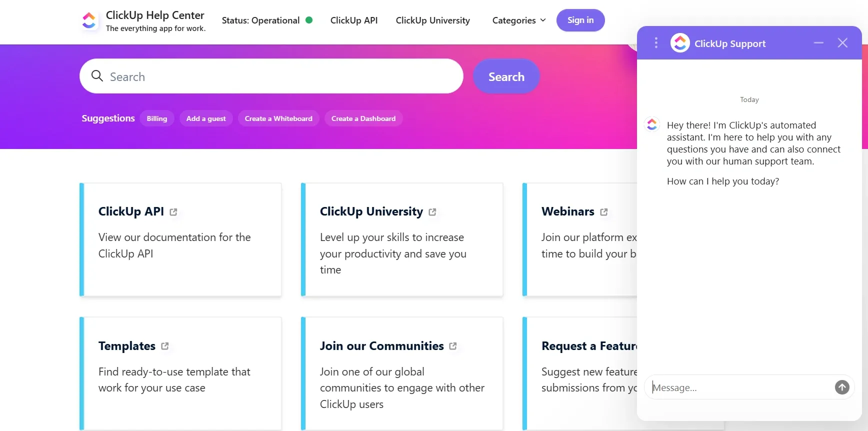
Task: Minimize the ClickUp Support chat
Action: 818,43
